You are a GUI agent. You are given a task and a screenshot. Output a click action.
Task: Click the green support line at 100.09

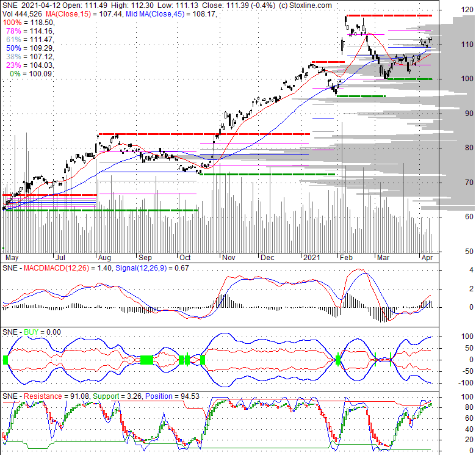[409, 79]
